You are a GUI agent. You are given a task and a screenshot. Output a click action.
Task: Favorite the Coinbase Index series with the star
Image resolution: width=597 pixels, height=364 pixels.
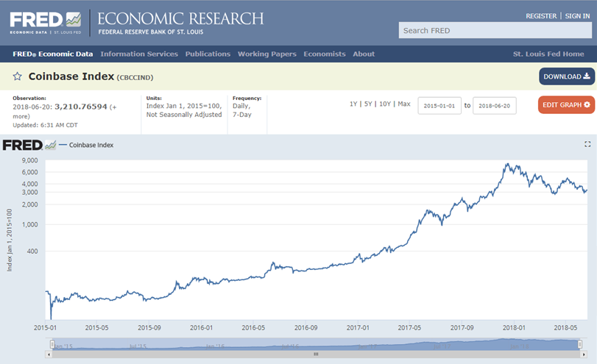click(x=17, y=76)
